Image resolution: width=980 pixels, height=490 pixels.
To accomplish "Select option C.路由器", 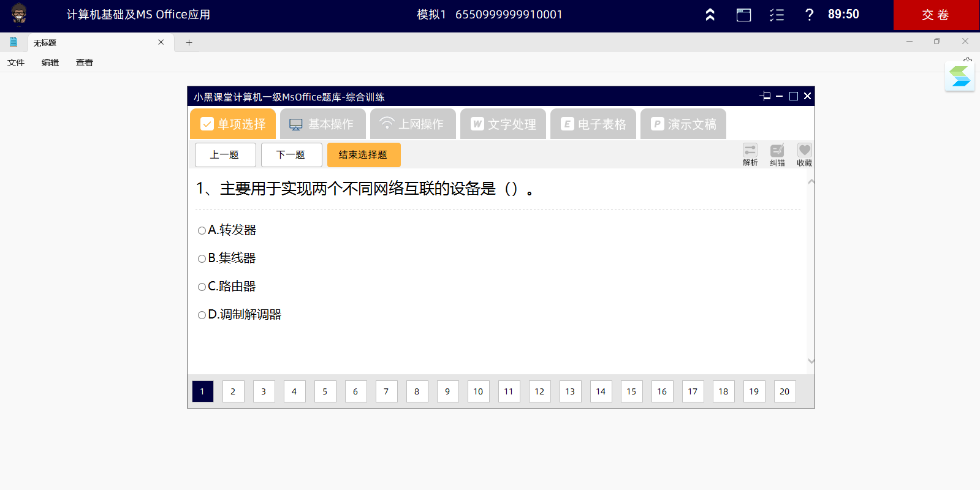I will (x=202, y=287).
